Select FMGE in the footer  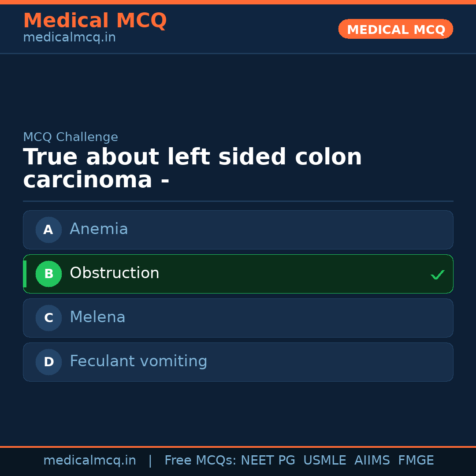tap(416, 461)
